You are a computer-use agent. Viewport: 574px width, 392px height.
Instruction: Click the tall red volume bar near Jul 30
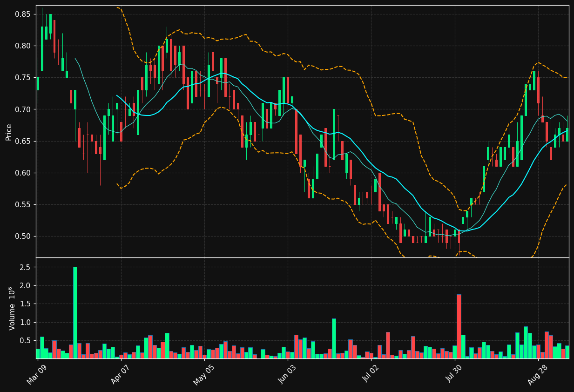(459, 326)
